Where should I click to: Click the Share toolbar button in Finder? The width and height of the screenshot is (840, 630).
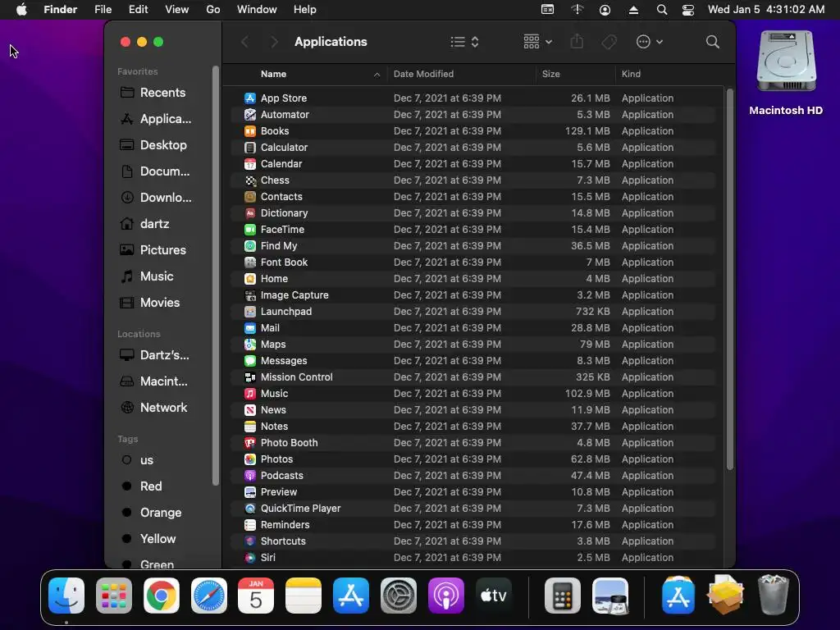click(577, 41)
